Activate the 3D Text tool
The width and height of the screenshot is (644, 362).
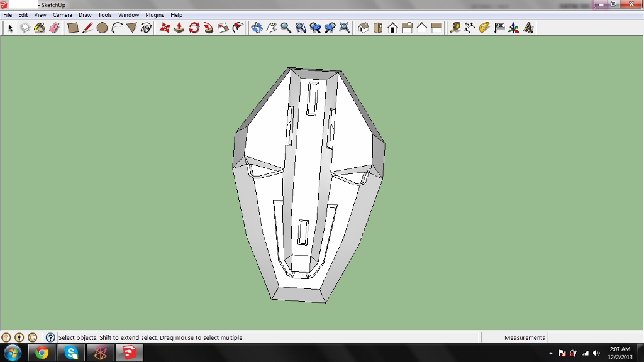528,28
